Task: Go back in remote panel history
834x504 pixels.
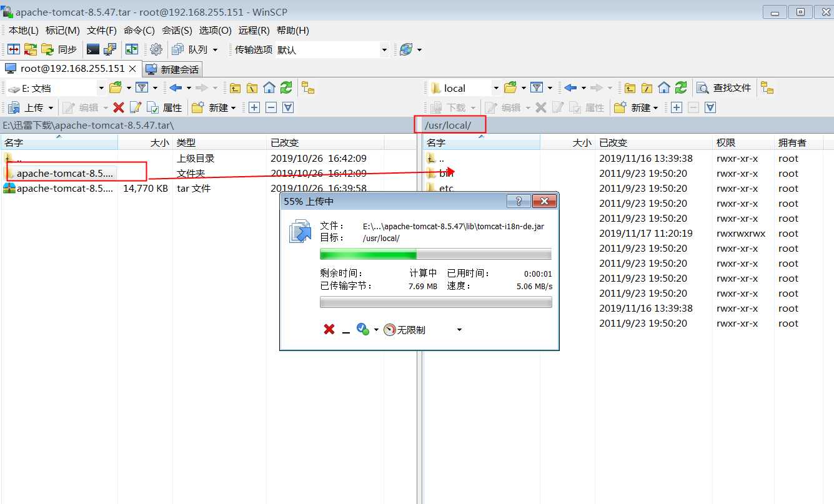Action: [x=570, y=88]
